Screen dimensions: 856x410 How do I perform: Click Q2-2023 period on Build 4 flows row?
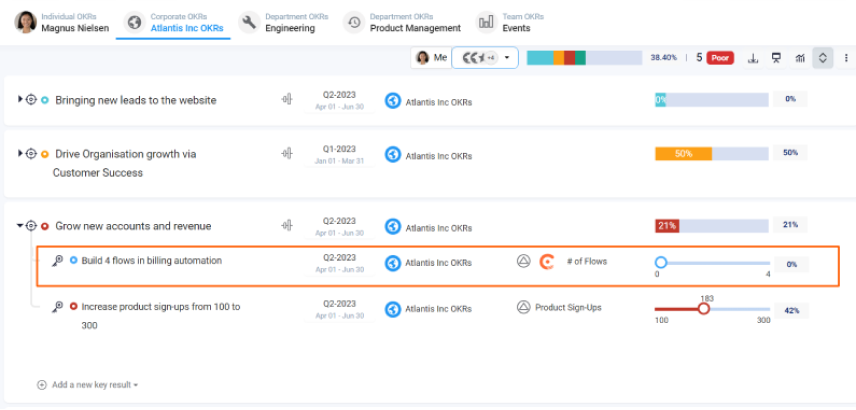pos(339,263)
